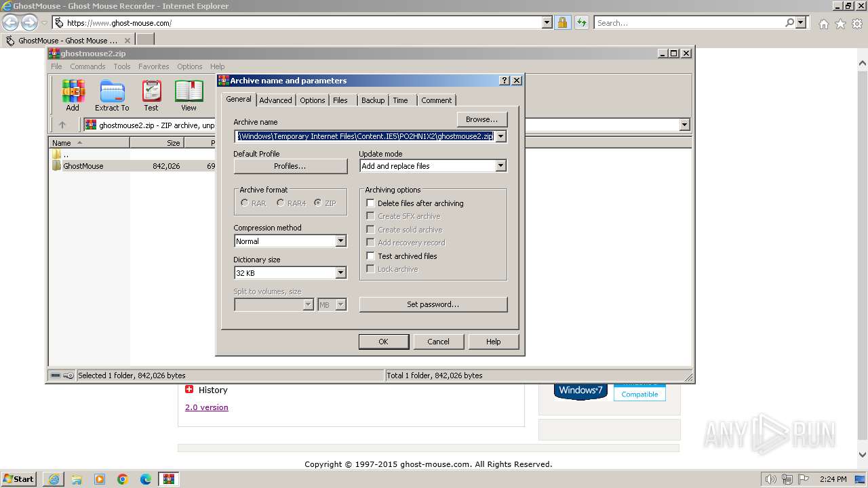Open IE tools gear icon
Image resolution: width=868 pixels, height=488 pixels.
pos(857,24)
